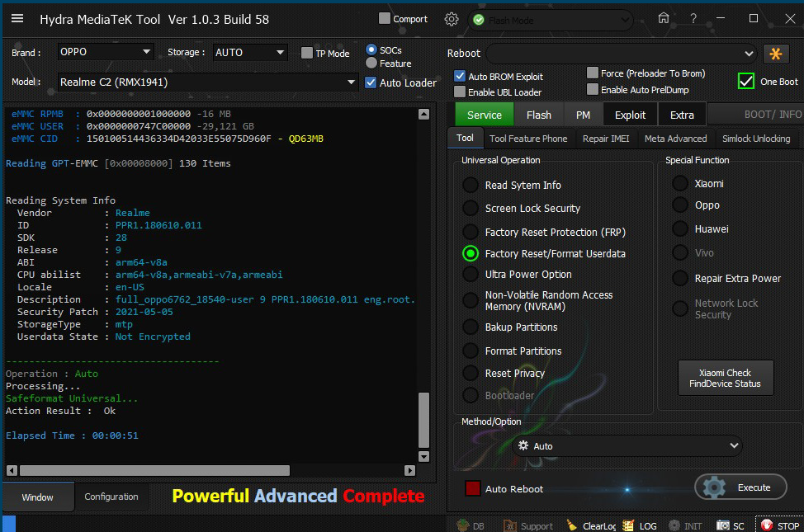Open Simlock Unlocking subtab
804x532 pixels.
click(756, 139)
